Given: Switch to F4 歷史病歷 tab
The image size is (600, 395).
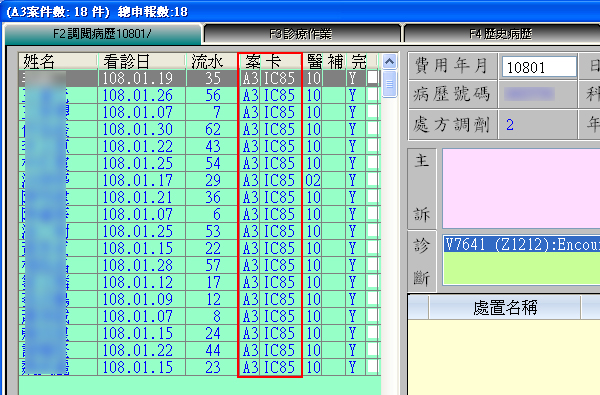Looking at the screenshot, I should tap(501, 34).
